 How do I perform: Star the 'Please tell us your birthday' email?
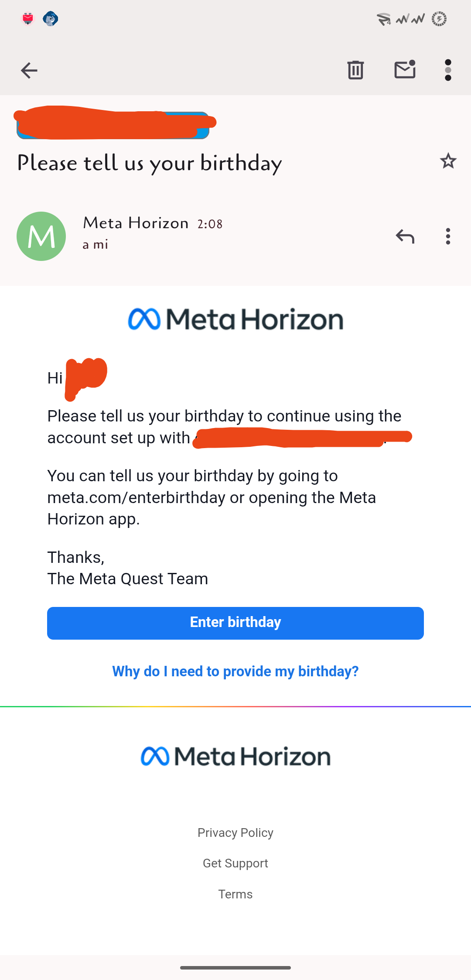point(448,161)
